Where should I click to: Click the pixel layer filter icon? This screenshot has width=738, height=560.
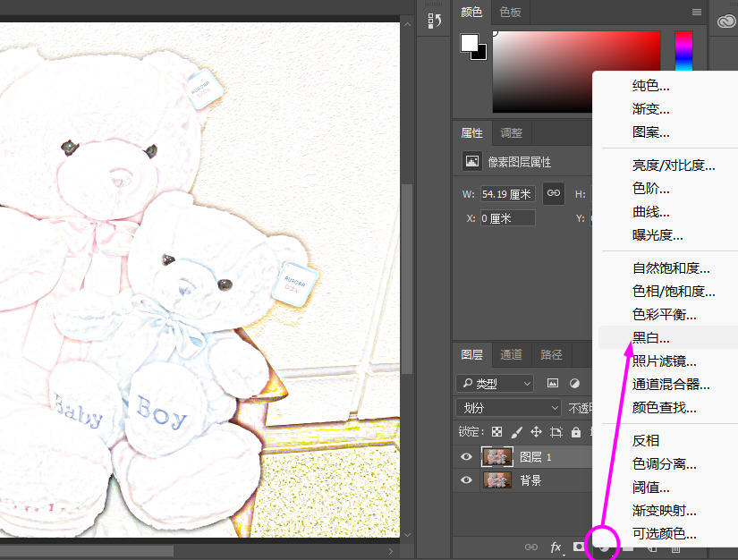(553, 383)
